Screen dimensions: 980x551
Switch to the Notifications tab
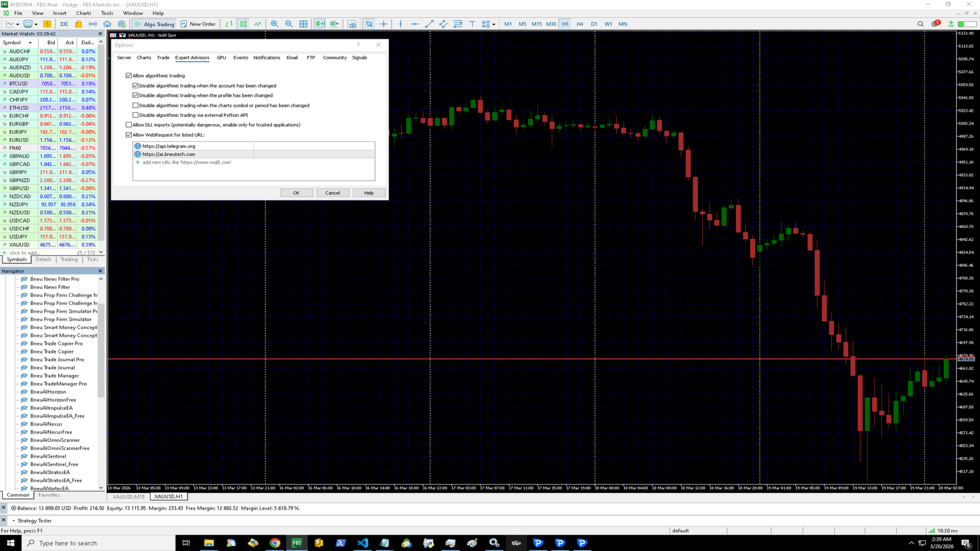tap(266, 58)
